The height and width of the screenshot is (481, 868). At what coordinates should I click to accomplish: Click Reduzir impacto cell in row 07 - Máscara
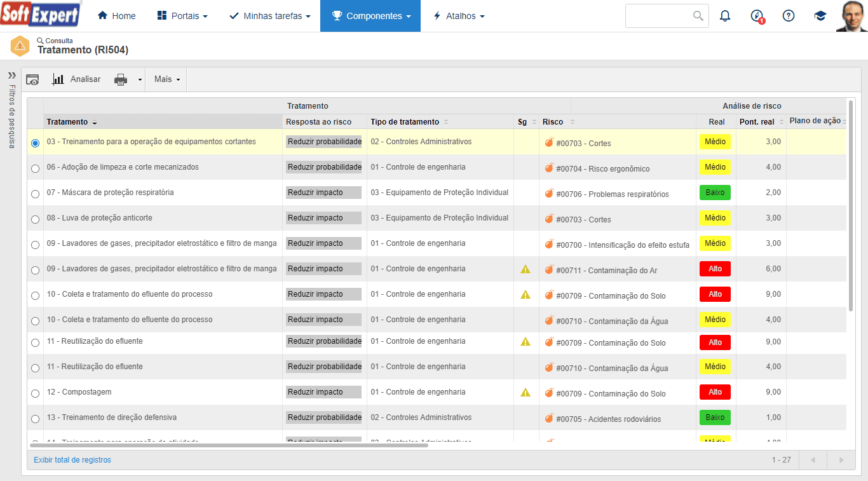point(323,193)
